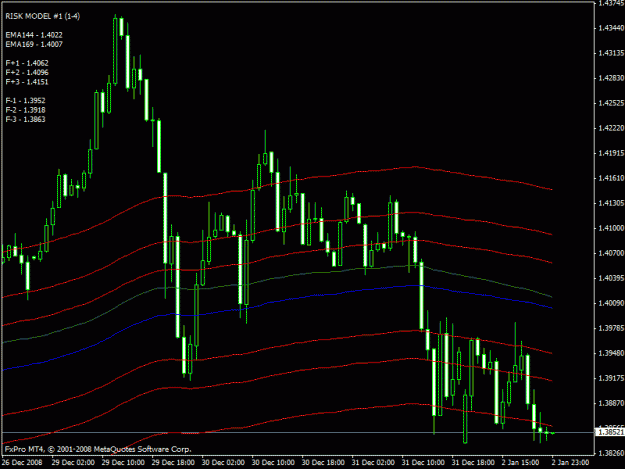Image resolution: width=625 pixels, height=469 pixels.
Task: Click the F-1 - 1.3952 level text
Action: coord(26,100)
